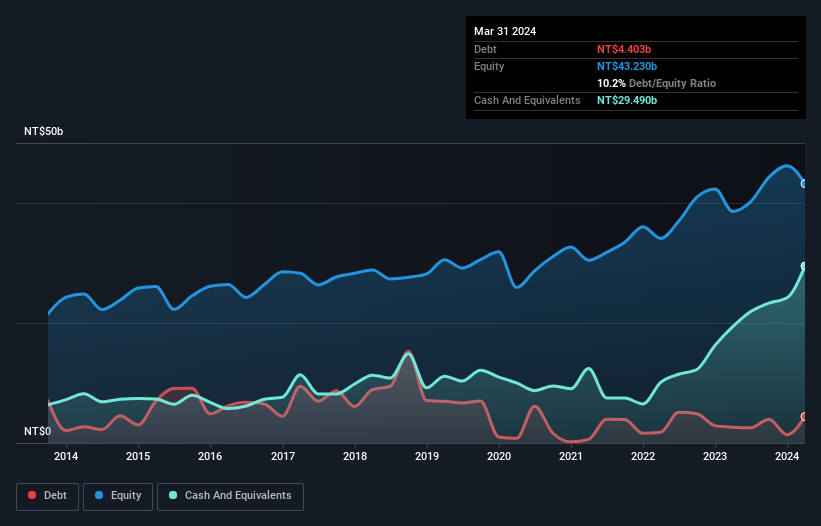Select the 2020 x-axis label
Image resolution: width=821 pixels, height=526 pixels.
pos(499,456)
